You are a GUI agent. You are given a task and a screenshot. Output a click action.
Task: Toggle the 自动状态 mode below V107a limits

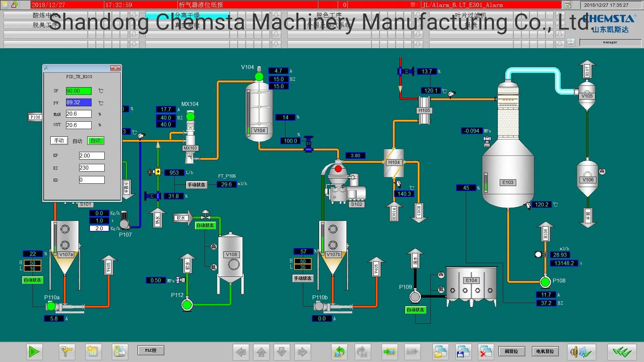32,280
